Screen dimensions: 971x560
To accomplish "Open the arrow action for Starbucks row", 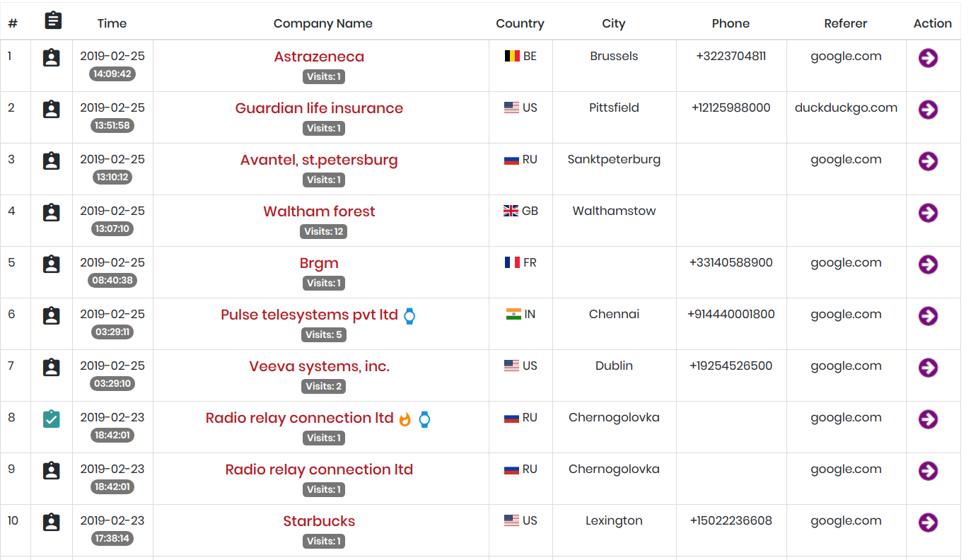I will tap(928, 523).
